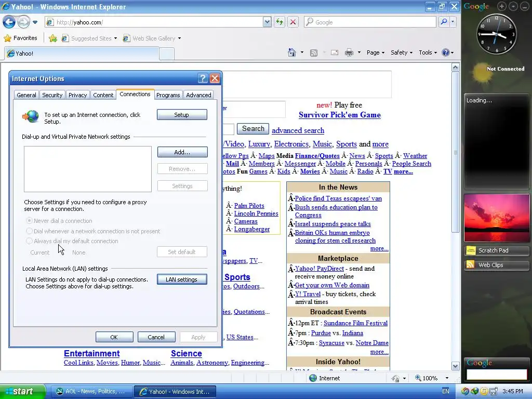This screenshot has width=532, height=399.
Task: Click the Web Clips RSS icon
Action: pyautogui.click(x=471, y=265)
